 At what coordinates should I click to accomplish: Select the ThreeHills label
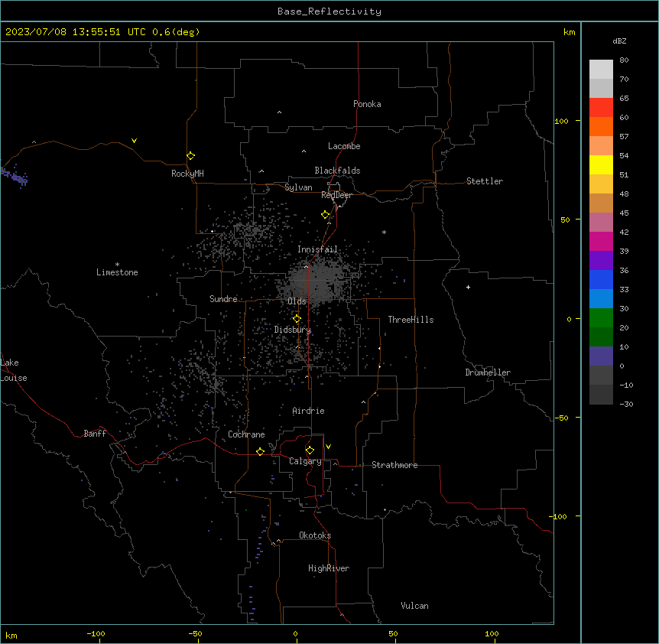point(411,320)
